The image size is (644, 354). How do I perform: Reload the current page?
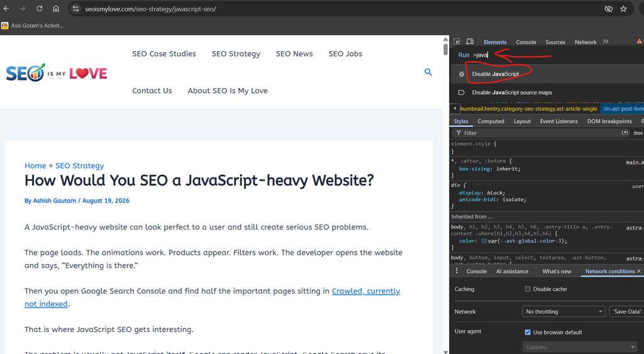(x=40, y=9)
